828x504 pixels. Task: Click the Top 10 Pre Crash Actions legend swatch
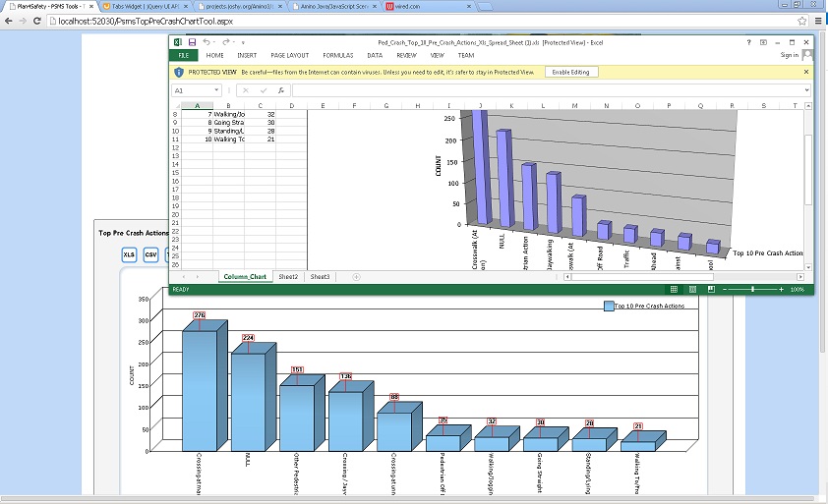pos(609,307)
